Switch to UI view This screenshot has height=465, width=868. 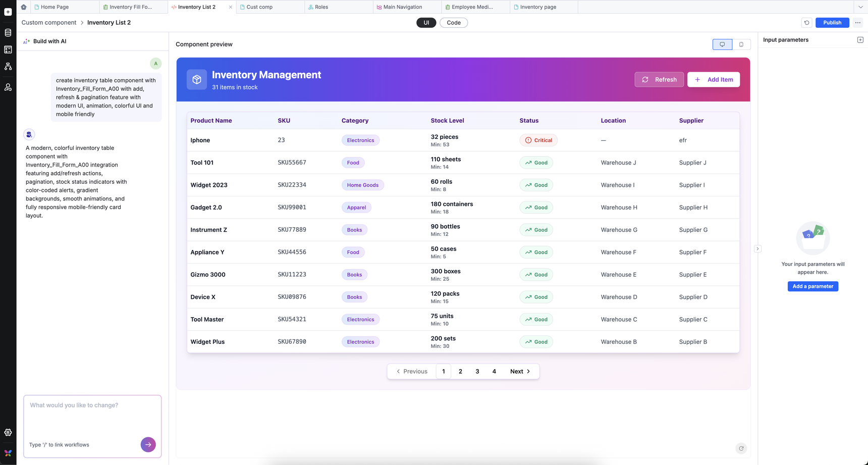(426, 23)
